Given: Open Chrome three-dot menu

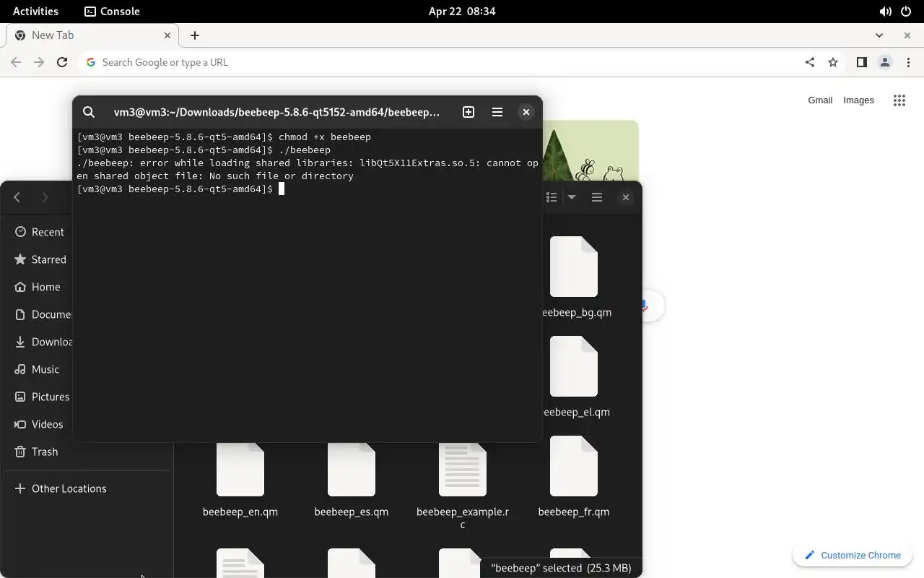Looking at the screenshot, I should [x=908, y=62].
